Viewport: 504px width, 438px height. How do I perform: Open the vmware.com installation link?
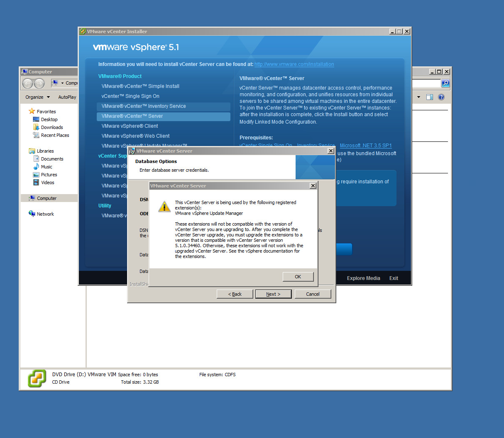294,64
